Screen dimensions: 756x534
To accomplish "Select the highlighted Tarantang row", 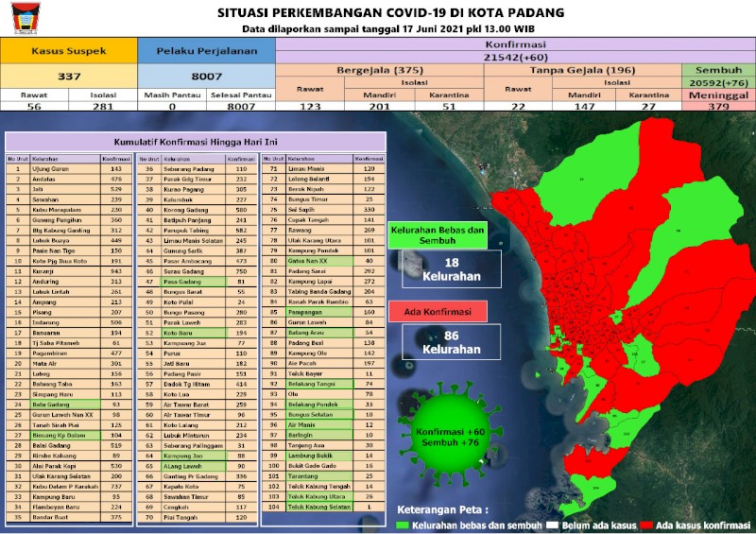I will tap(323, 476).
